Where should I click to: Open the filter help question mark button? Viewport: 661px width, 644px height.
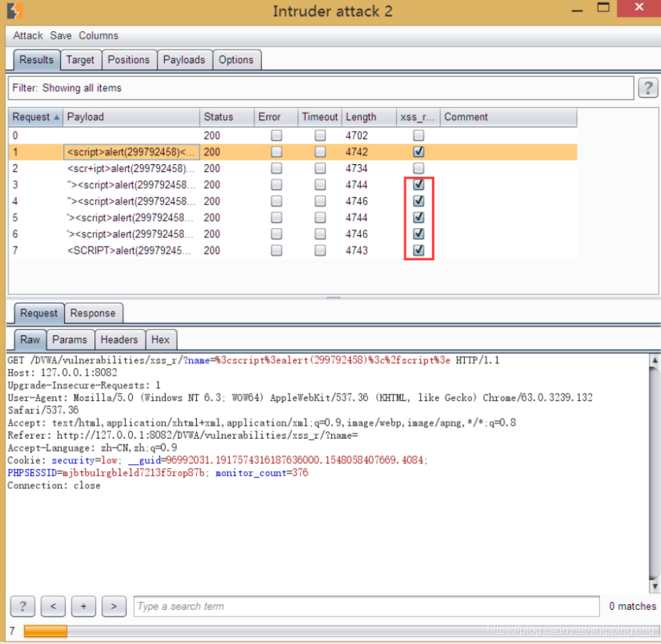647,88
